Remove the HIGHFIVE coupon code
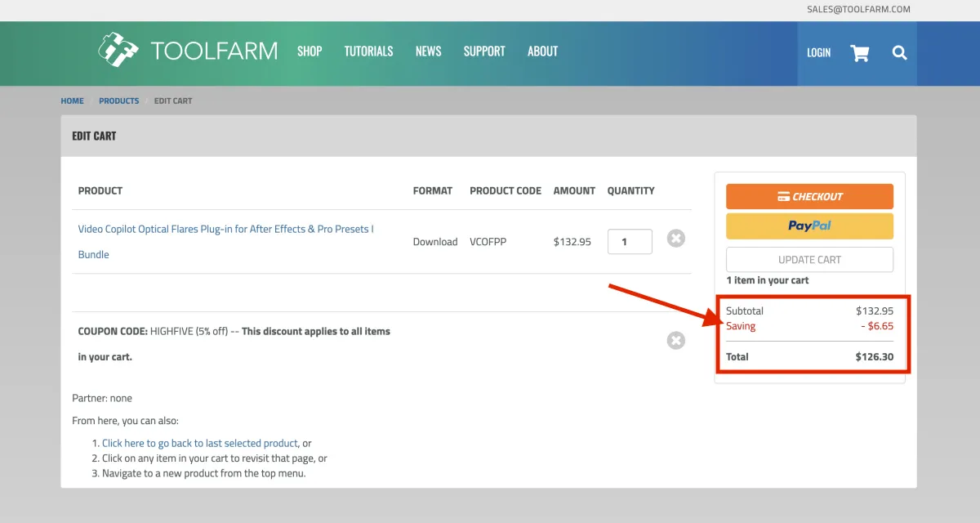 [x=676, y=340]
